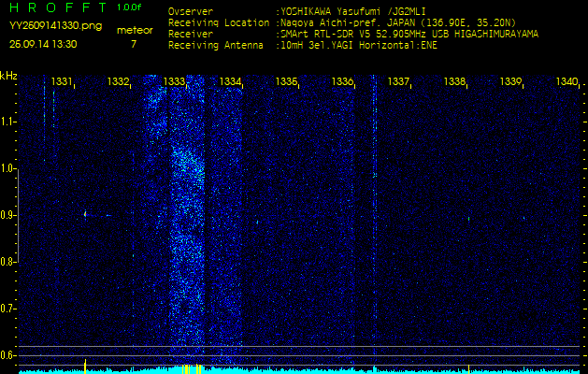Click the "Receiver" field label
The image size is (588, 374).
coord(191,35)
